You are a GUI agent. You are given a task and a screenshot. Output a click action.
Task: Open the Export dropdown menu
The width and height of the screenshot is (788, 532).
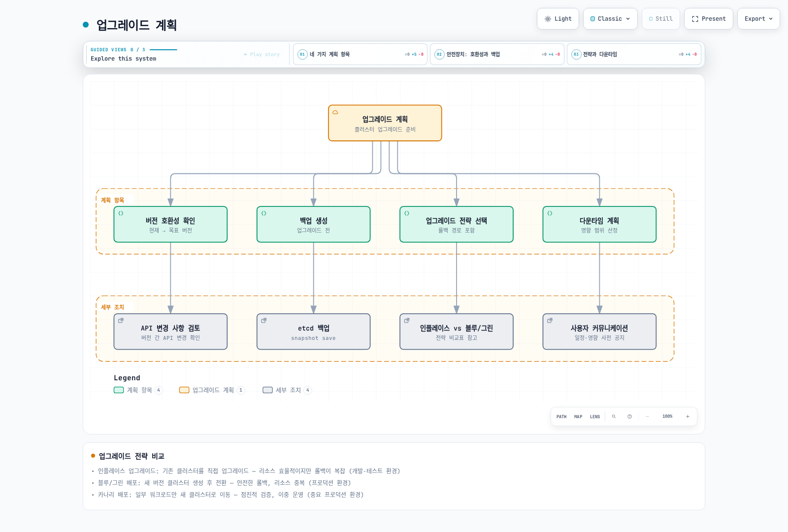[758, 19]
